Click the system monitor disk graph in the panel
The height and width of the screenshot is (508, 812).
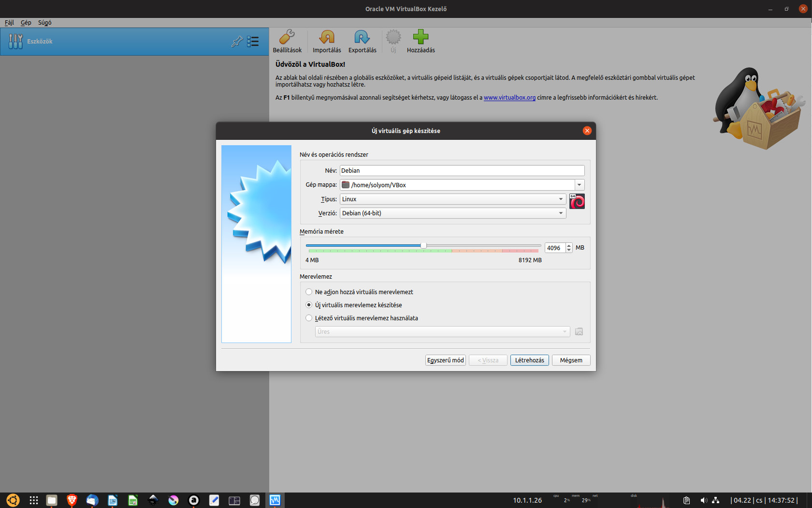650,500
